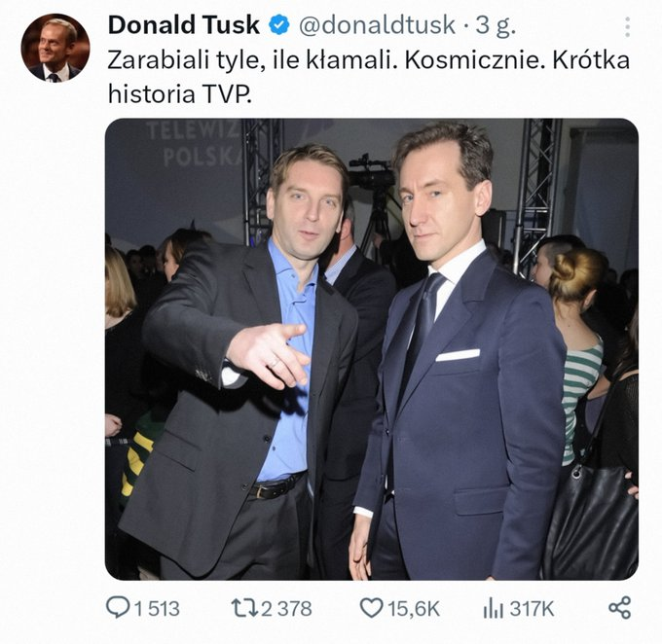Open view analytics via the bar chart icon
Image resolution: width=662 pixels, height=644 pixels.
[494, 608]
